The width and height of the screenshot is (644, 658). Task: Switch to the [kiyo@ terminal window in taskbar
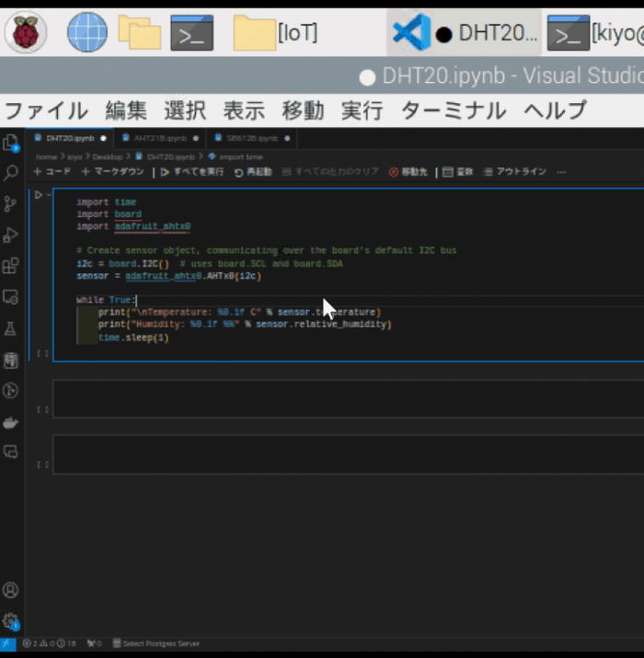(595, 32)
